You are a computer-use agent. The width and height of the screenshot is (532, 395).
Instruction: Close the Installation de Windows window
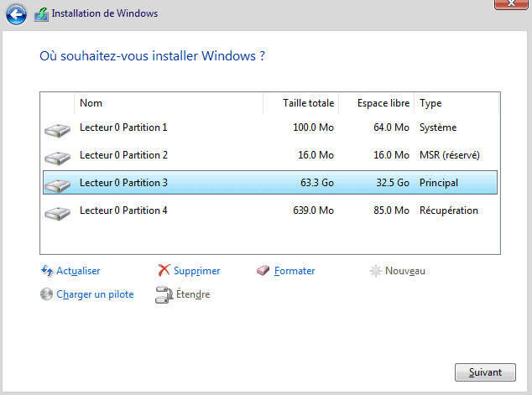[511, 4]
